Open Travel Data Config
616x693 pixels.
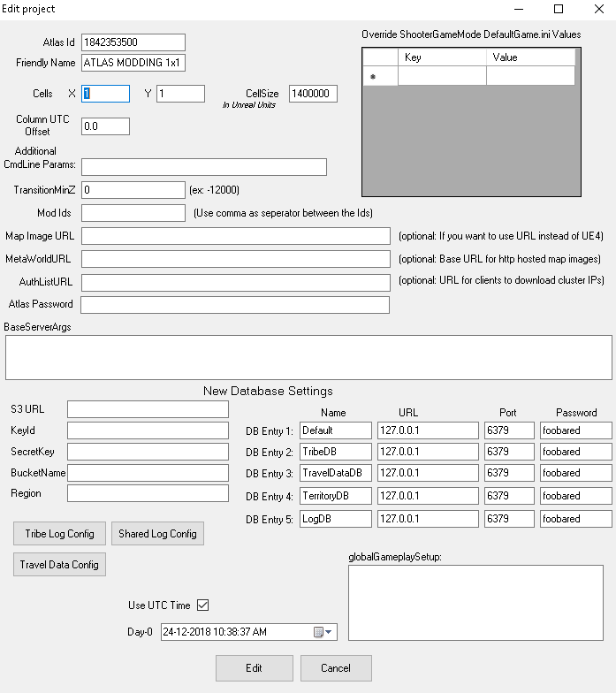[60, 564]
